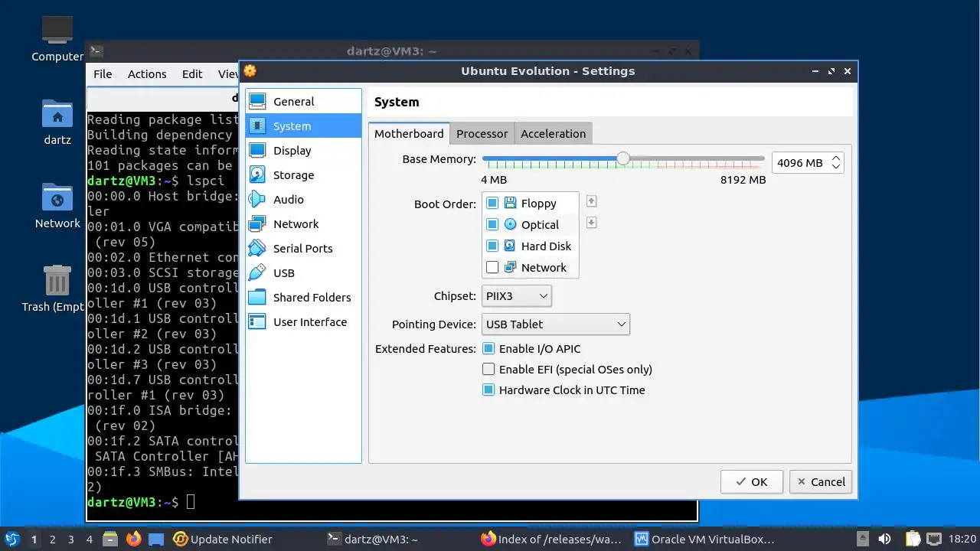980x551 pixels.
Task: Open Serial Ports settings category
Action: point(303,249)
